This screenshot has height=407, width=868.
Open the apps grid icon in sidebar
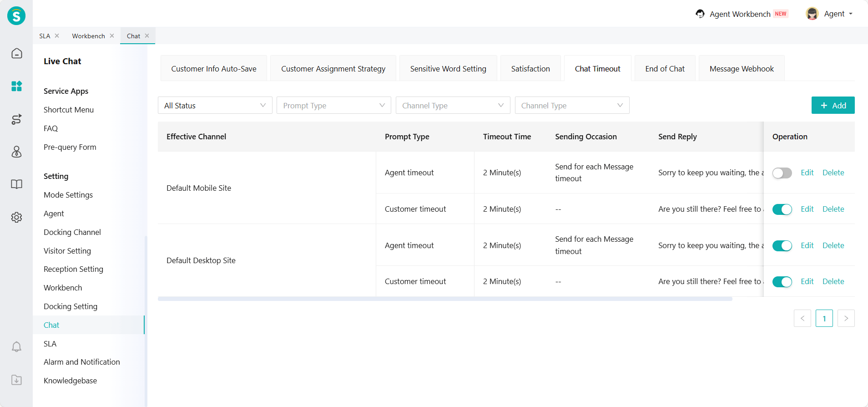[x=17, y=86]
